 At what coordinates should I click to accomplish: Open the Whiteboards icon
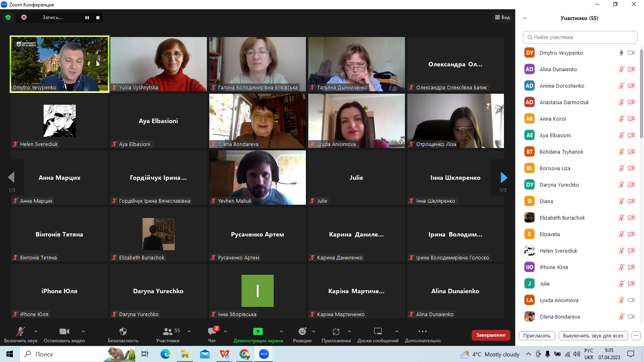[x=378, y=331]
